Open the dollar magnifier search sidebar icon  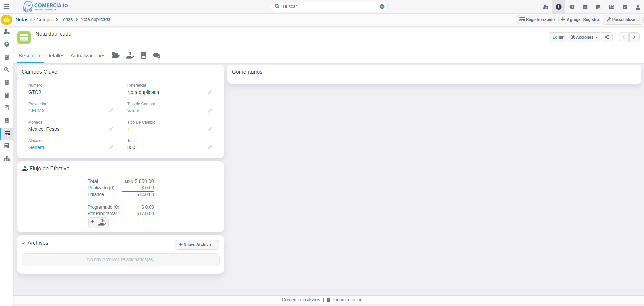pyautogui.click(x=7, y=70)
